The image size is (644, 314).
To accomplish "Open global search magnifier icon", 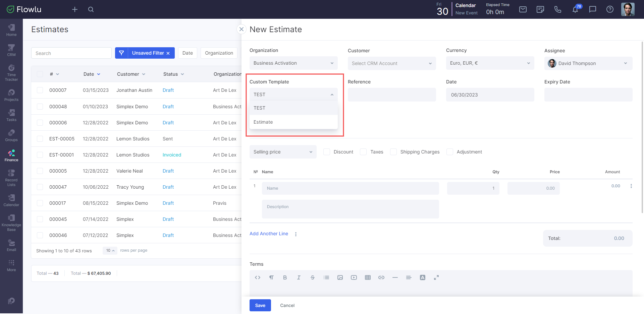I will pyautogui.click(x=91, y=9).
